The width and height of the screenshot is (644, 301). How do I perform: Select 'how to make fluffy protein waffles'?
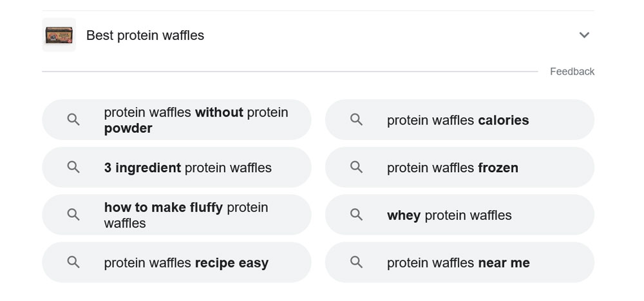(x=176, y=215)
